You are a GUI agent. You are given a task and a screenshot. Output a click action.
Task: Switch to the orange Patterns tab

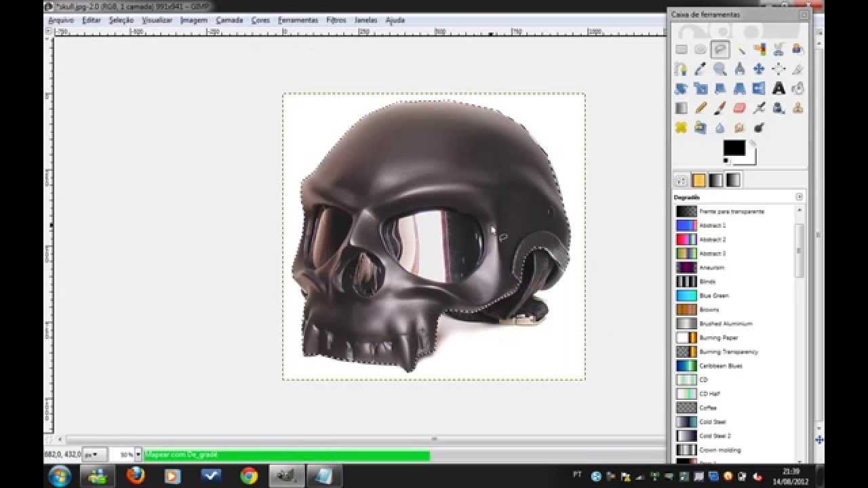click(698, 180)
